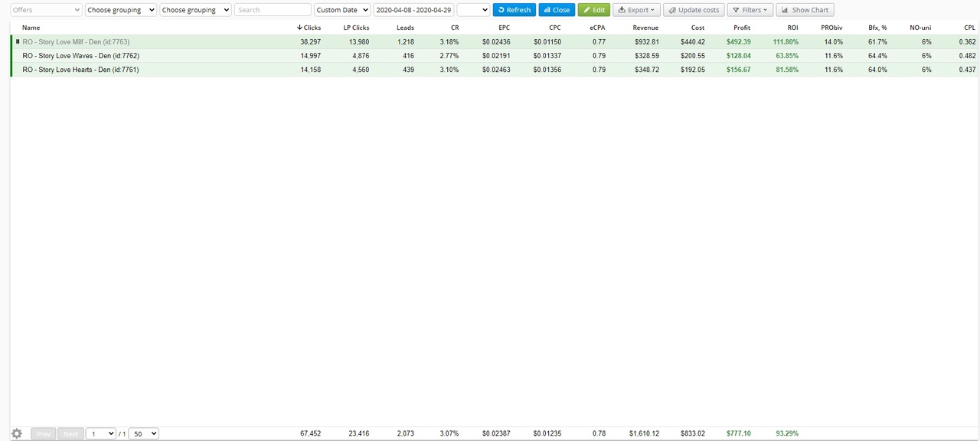Click the total clicks 67,452 in footer
This screenshot has height=441, width=980.
tap(310, 433)
